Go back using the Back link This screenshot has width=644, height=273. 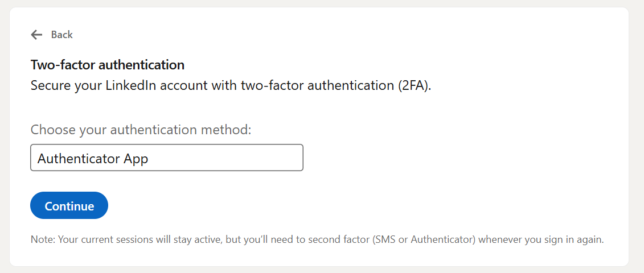(x=61, y=35)
